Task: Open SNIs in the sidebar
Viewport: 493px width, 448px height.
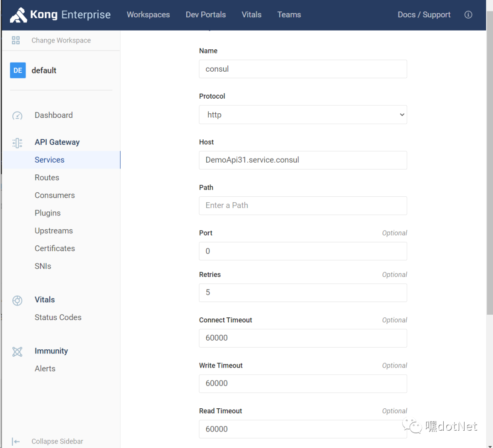Action: tap(43, 266)
